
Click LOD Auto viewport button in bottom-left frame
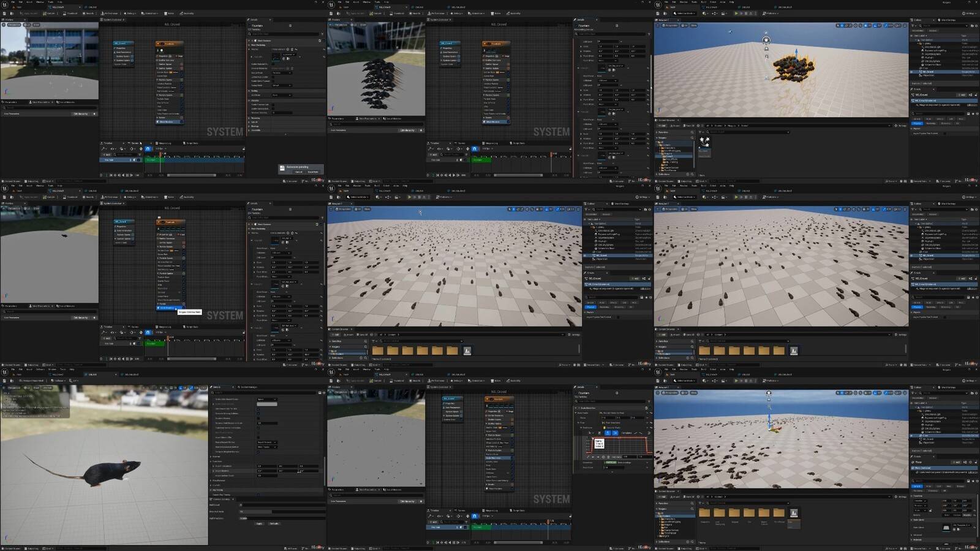(x=47, y=388)
